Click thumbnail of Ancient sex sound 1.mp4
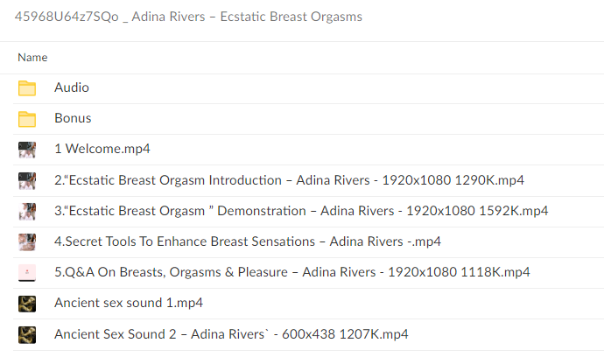The image size is (604, 364). (27, 303)
